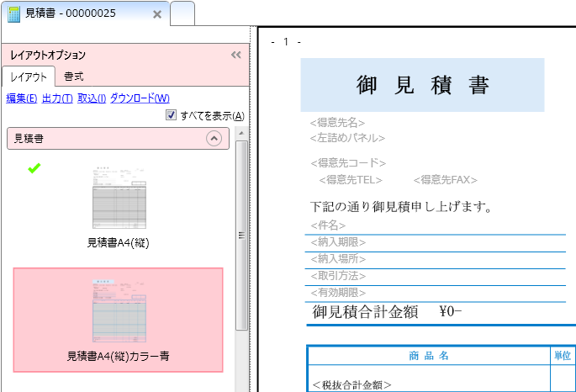Close the 見積書 - 00000025 tab

[157, 14]
